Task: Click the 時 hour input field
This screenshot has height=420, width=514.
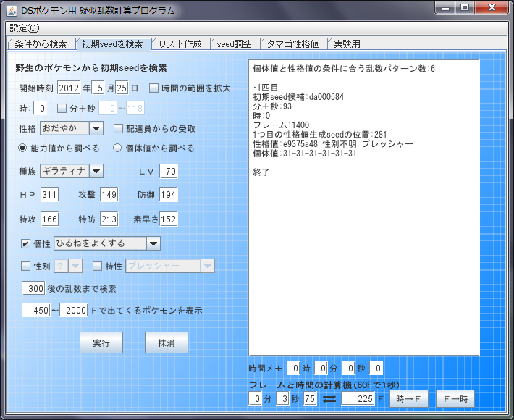Action: [40, 109]
